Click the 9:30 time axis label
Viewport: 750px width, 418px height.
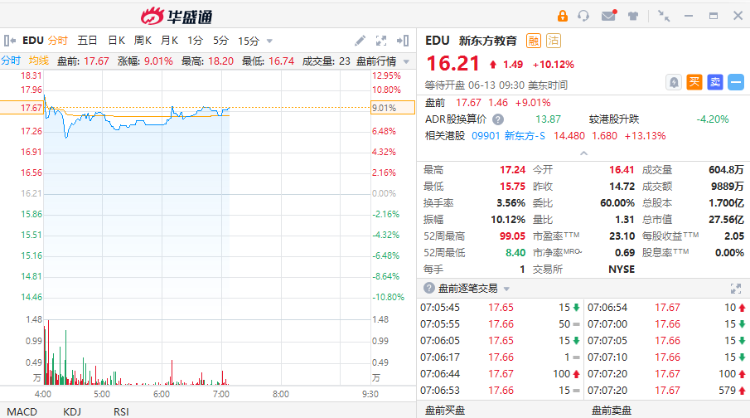(370, 394)
